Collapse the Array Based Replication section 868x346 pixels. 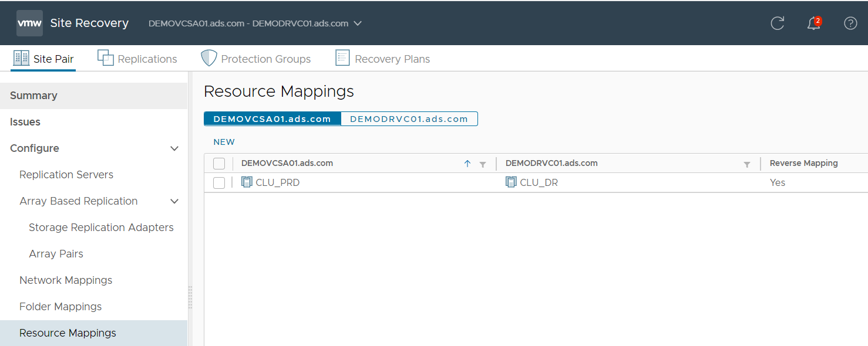pos(174,201)
